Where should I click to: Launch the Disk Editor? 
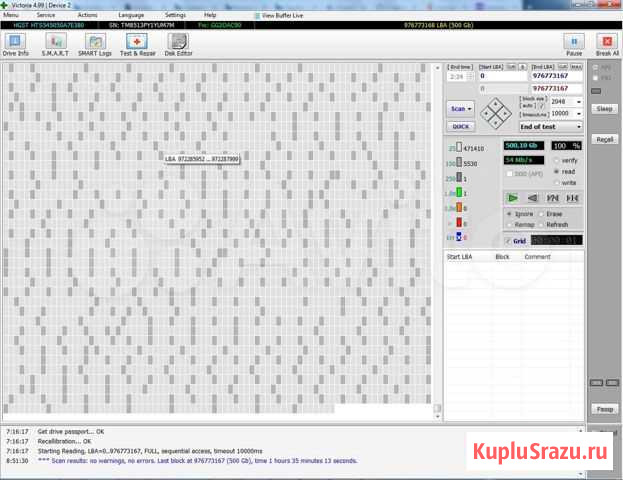click(178, 43)
